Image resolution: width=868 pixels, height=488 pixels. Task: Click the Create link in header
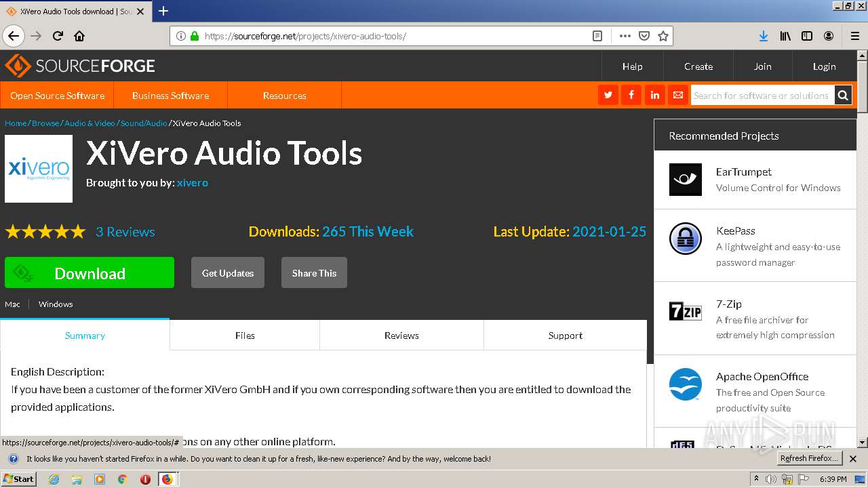698,66
